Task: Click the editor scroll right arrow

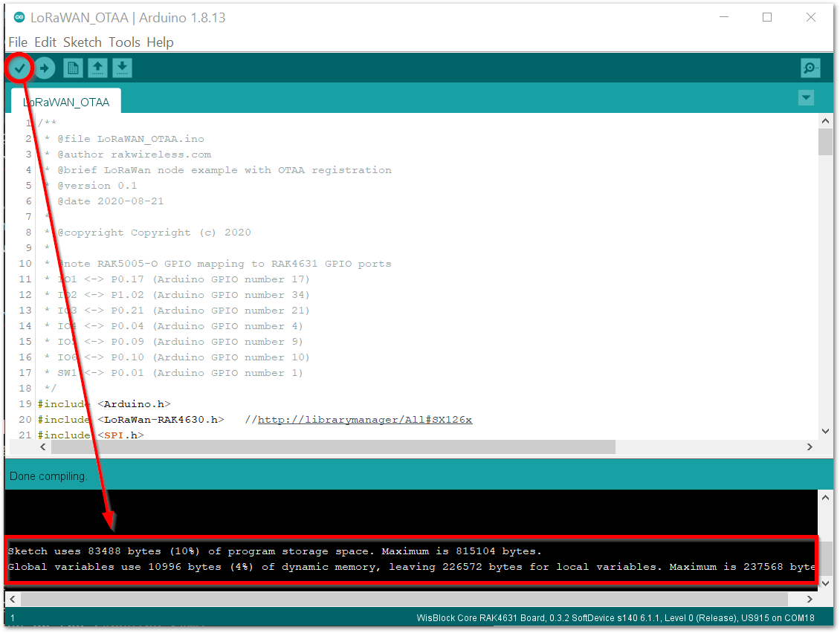Action: point(810,447)
